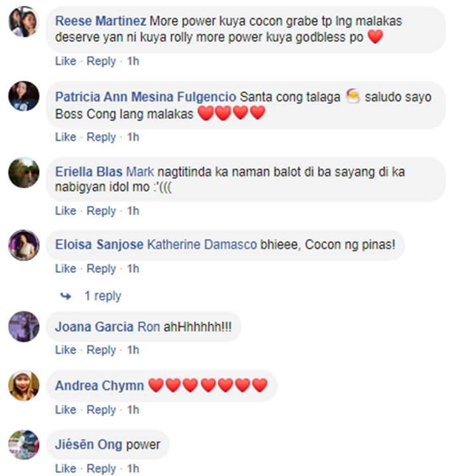The width and height of the screenshot is (476, 476).
Task: Expand the 1 reply thread
Action: (x=103, y=296)
